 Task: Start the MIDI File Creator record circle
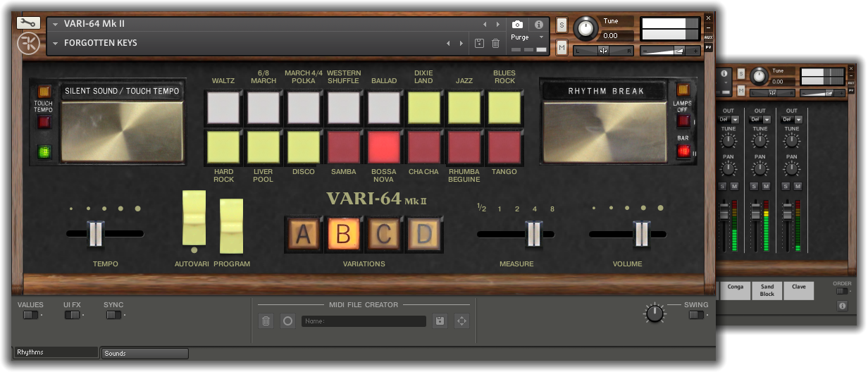tap(287, 321)
